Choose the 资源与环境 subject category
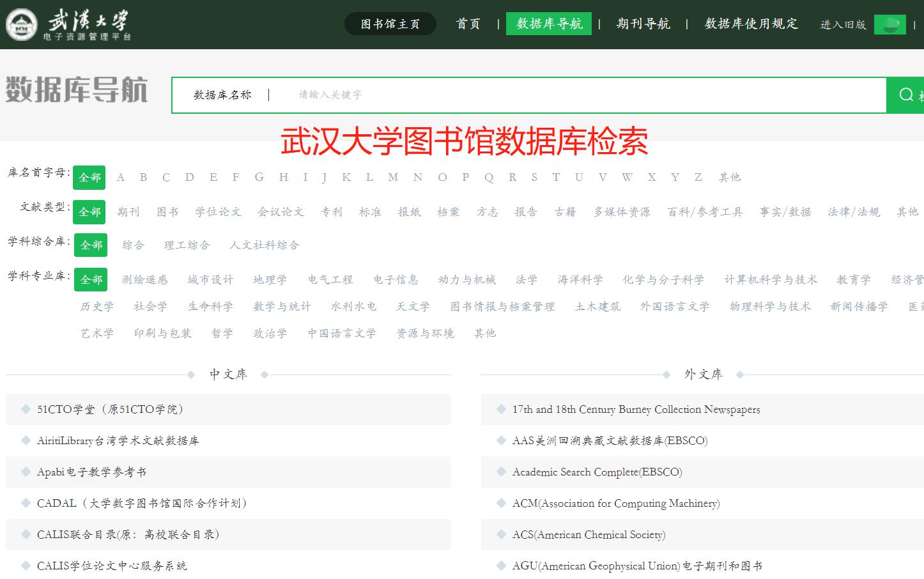The height and width of the screenshot is (579, 924). click(x=425, y=333)
